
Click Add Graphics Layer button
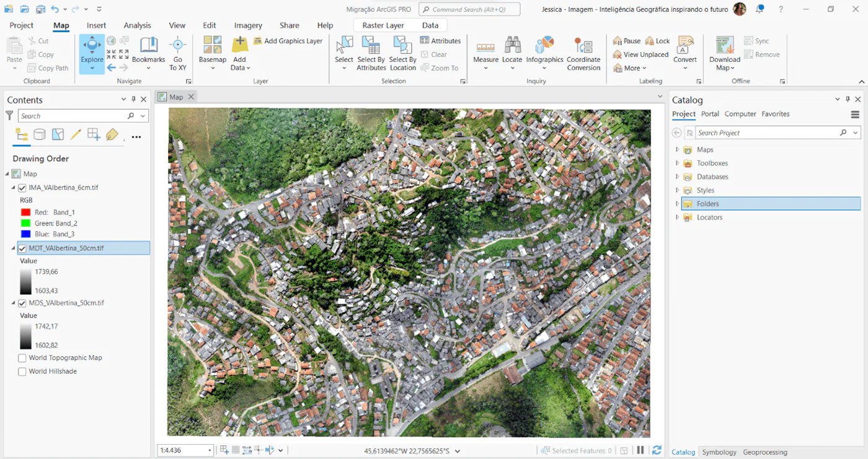tap(288, 41)
